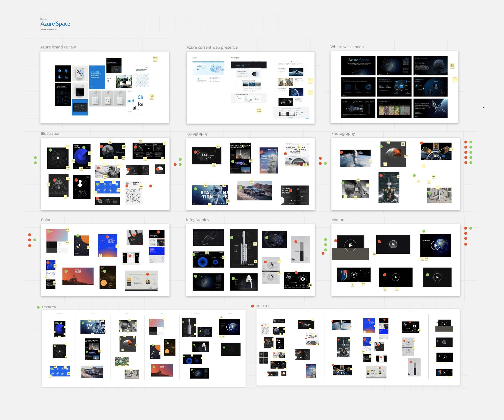Click the Infographics frame label
Viewport: 504px width, 420px height.
click(x=197, y=220)
